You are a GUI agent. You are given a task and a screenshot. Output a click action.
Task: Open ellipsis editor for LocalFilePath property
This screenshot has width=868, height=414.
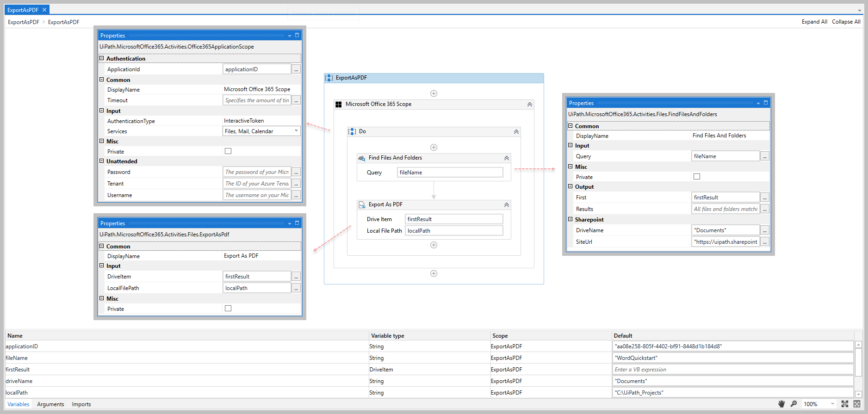pos(296,288)
